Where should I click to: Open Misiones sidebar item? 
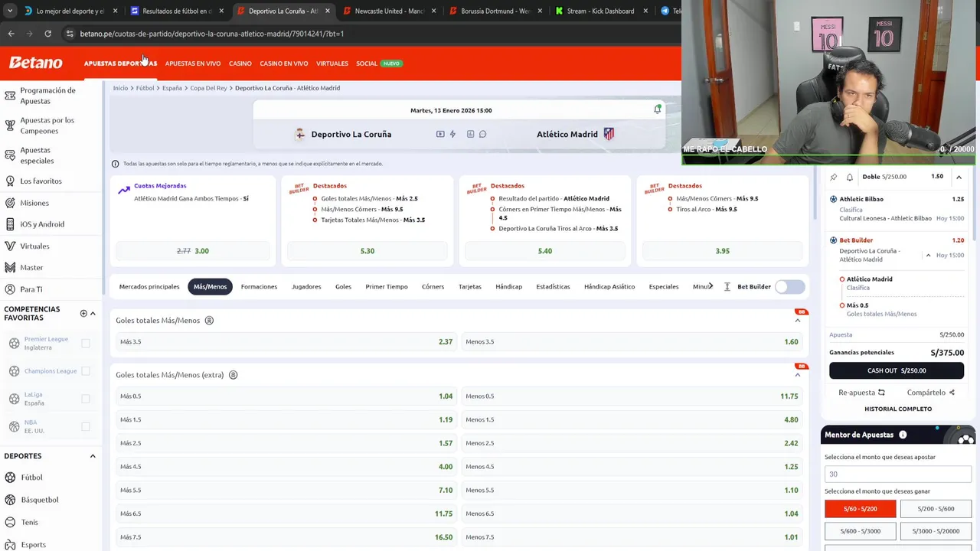click(34, 203)
